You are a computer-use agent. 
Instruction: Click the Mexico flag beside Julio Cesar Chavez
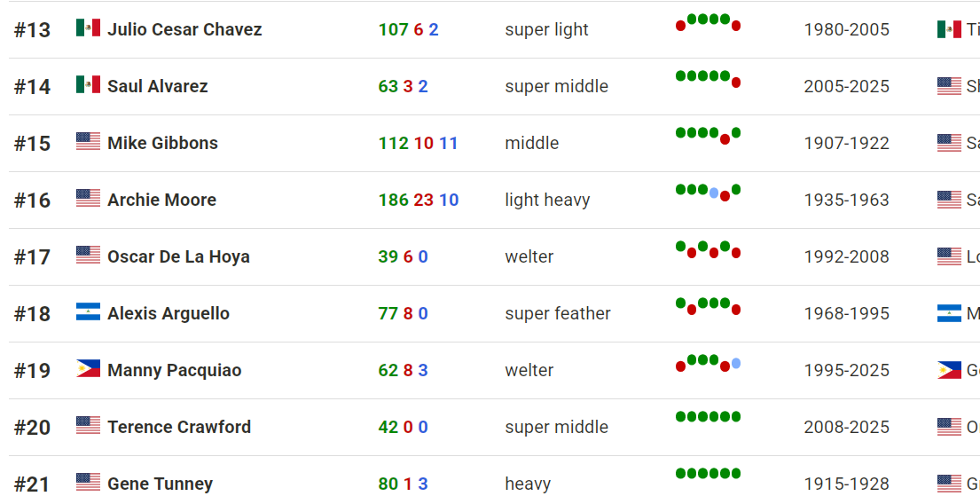pyautogui.click(x=88, y=28)
